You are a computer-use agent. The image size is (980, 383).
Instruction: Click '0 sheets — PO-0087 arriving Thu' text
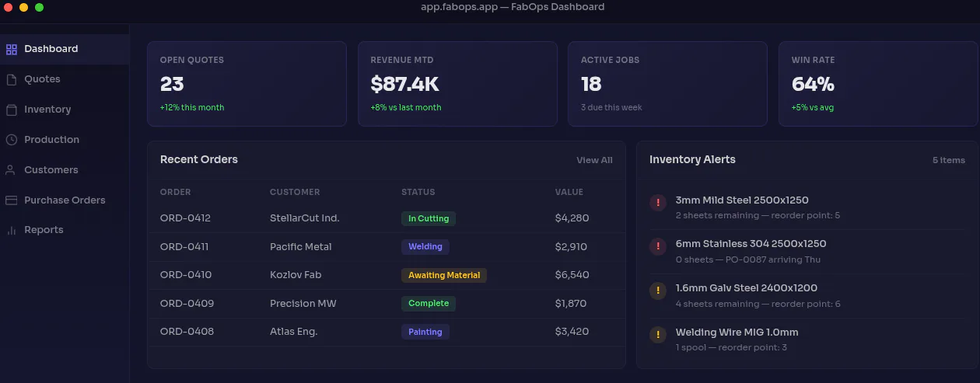(748, 259)
